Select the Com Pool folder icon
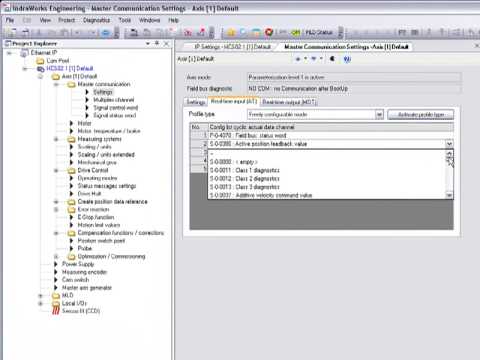 [40, 61]
